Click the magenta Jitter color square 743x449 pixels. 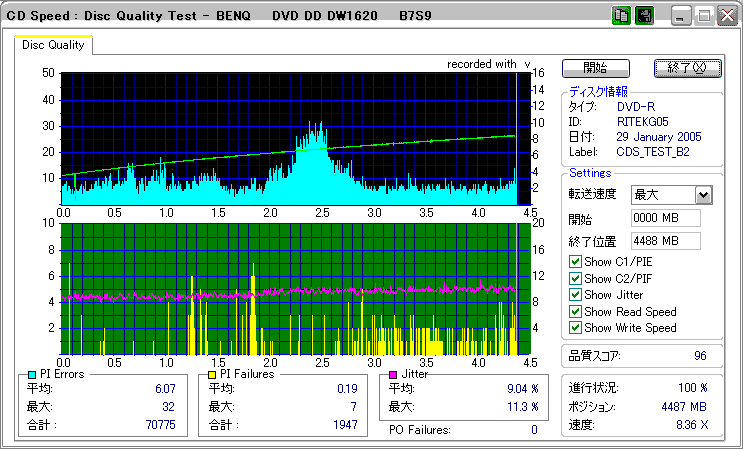394,374
